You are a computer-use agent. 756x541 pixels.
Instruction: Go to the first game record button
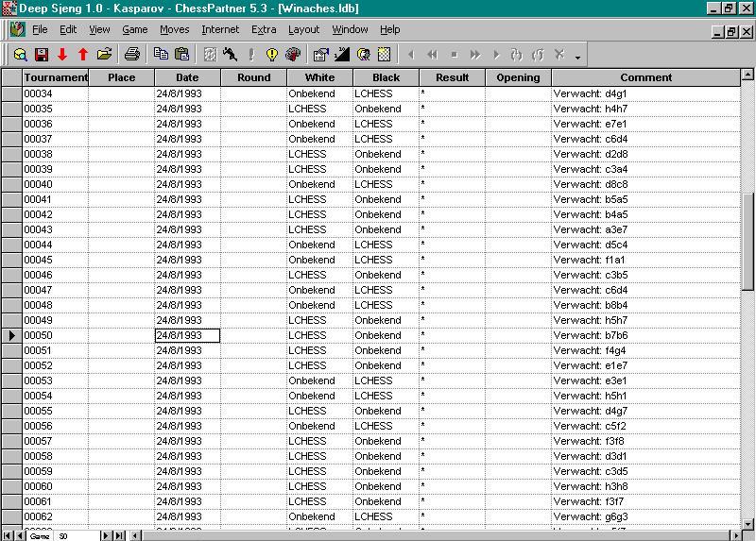tap(8, 535)
